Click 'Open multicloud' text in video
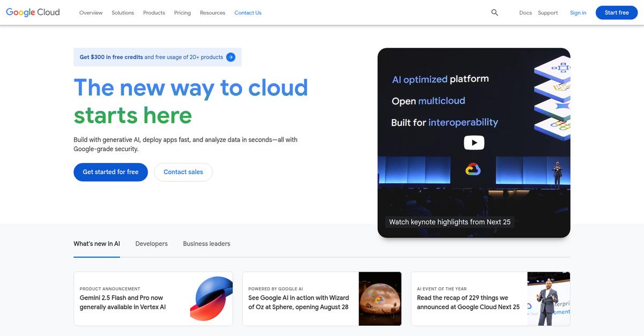 pos(429,101)
